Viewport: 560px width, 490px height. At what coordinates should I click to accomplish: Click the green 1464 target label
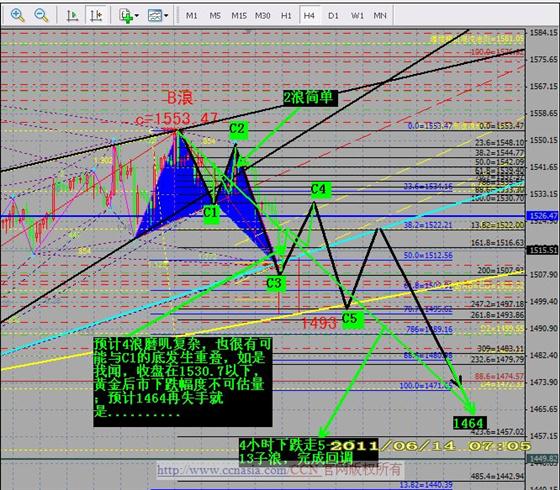click(468, 424)
